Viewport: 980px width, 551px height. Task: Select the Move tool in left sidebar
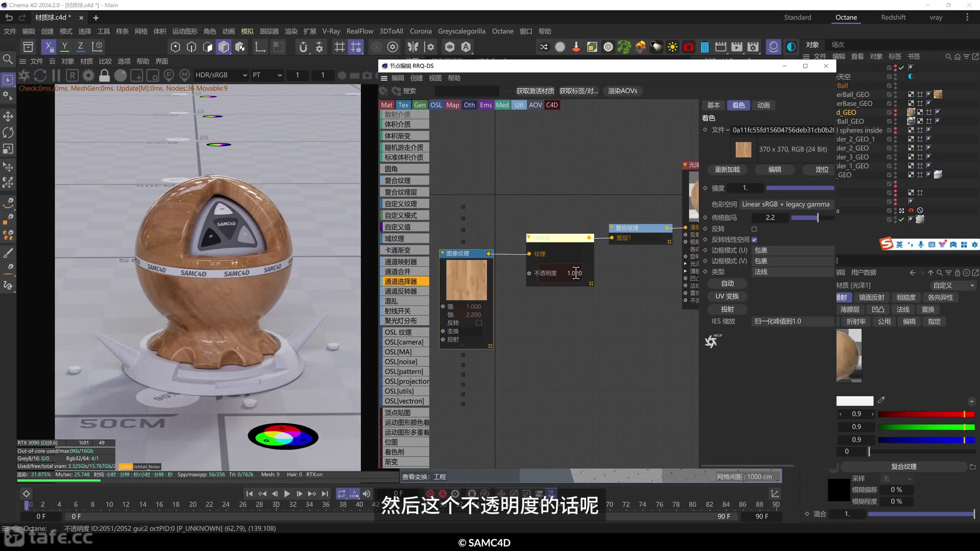pos(8,116)
